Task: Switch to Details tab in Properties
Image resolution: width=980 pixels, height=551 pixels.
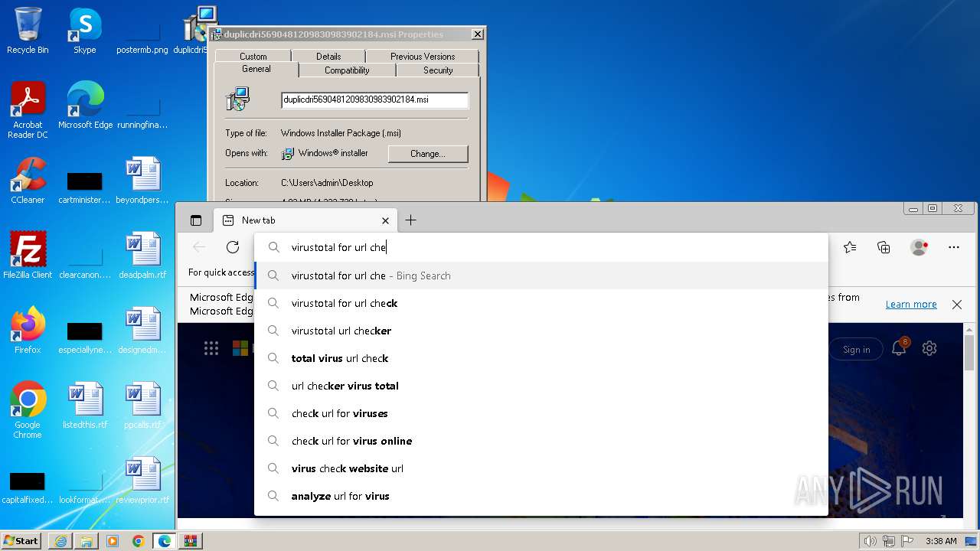Action: point(328,57)
